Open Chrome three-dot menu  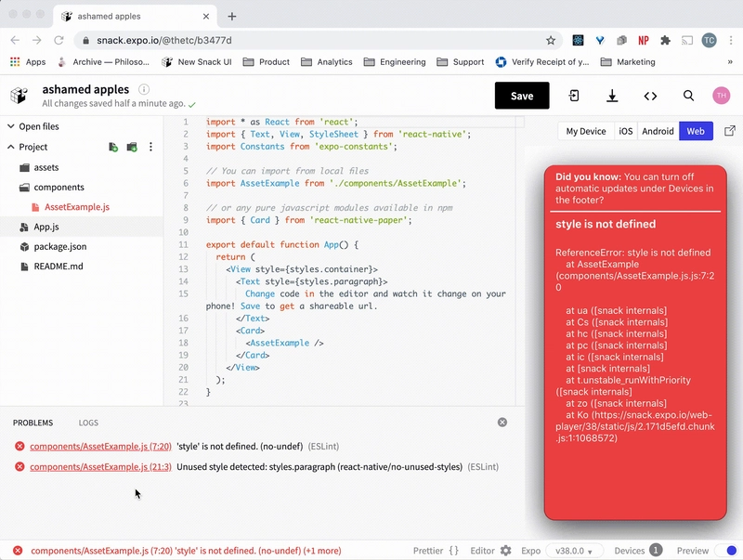tap(731, 40)
